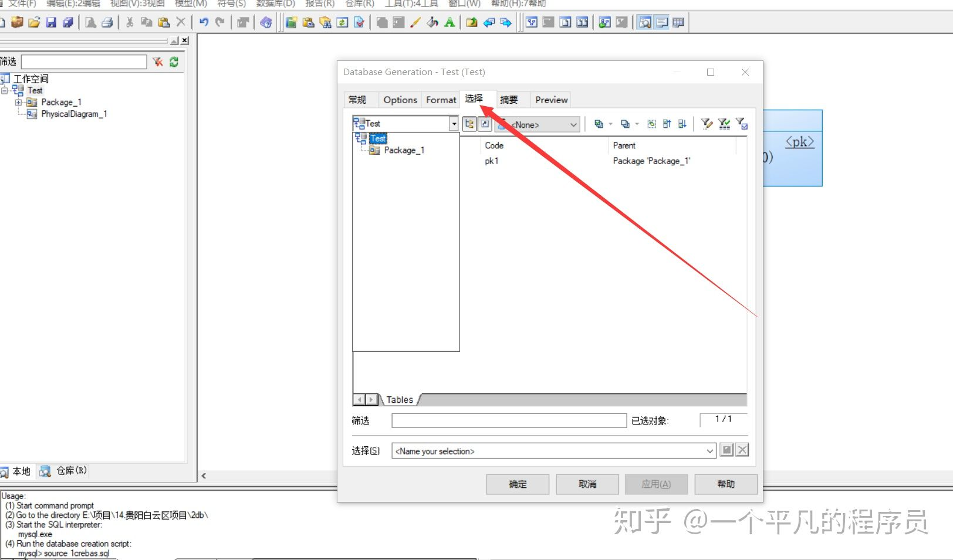Collapse the Test node in browser tree
Viewport: 953px width, 560px height.
(5, 90)
